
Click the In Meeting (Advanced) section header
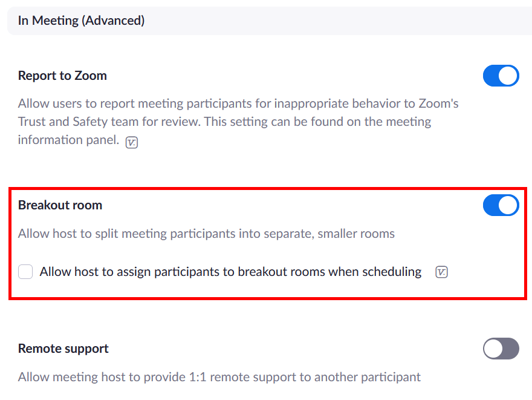pos(81,21)
